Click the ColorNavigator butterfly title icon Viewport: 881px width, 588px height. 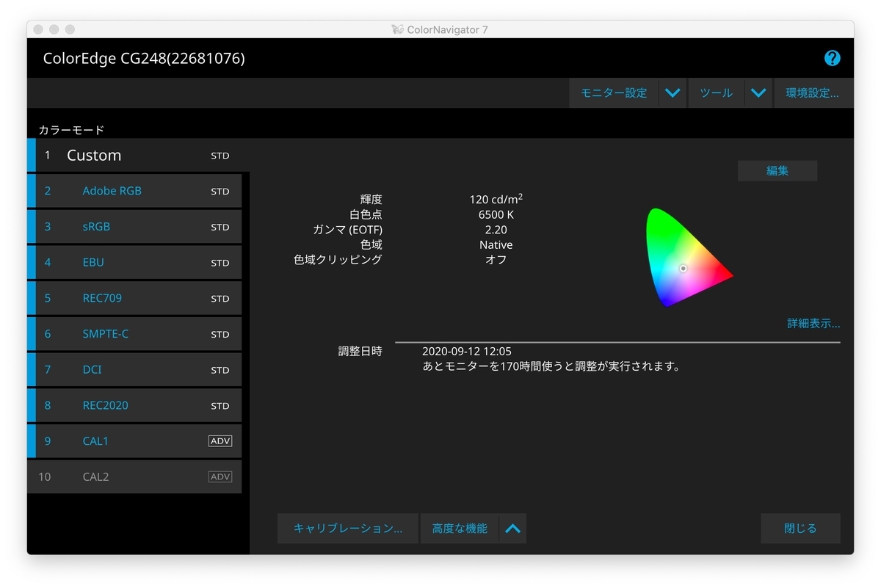coord(397,29)
